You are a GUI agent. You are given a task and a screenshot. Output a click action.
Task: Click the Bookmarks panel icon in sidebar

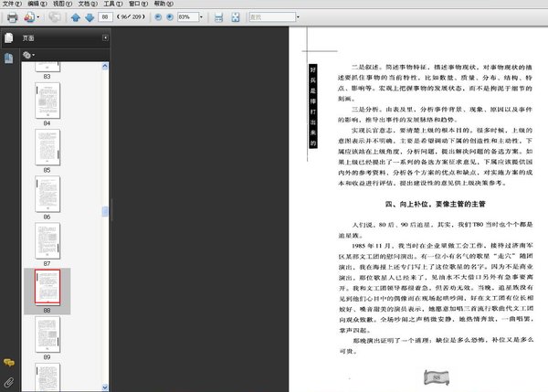coord(9,58)
